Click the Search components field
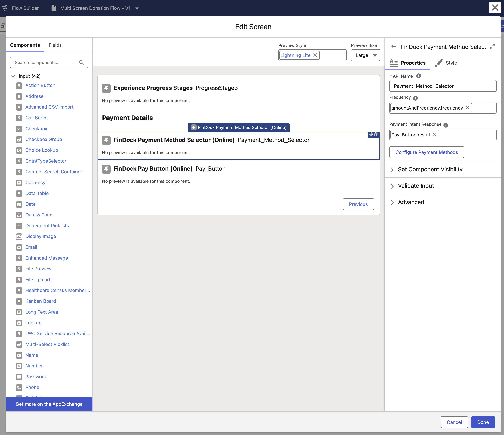The width and height of the screenshot is (504, 435). pyautogui.click(x=49, y=63)
